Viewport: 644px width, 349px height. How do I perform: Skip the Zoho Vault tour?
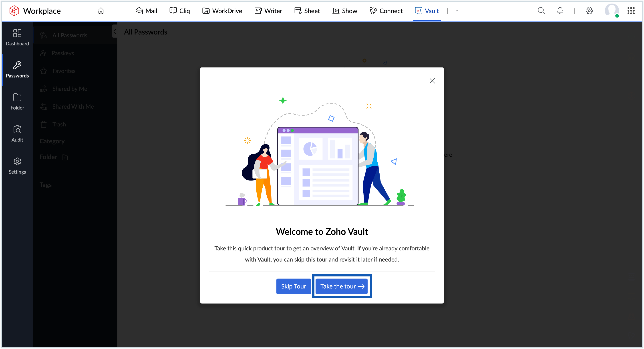click(294, 286)
